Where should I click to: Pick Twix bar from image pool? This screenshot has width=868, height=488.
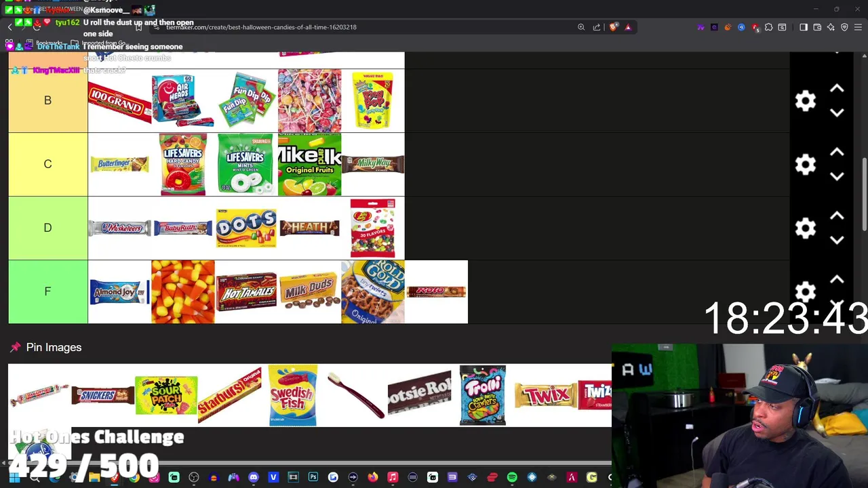point(546,395)
